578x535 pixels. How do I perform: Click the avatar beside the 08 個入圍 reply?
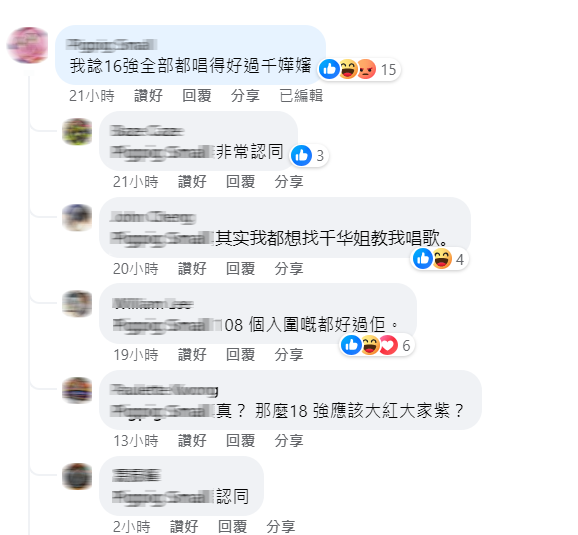tap(77, 304)
